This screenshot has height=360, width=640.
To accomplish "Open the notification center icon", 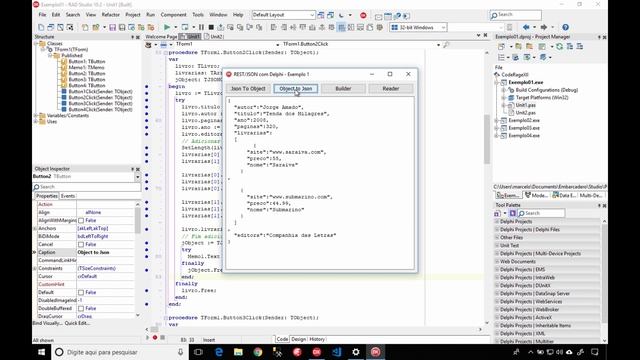I will point(595,352).
